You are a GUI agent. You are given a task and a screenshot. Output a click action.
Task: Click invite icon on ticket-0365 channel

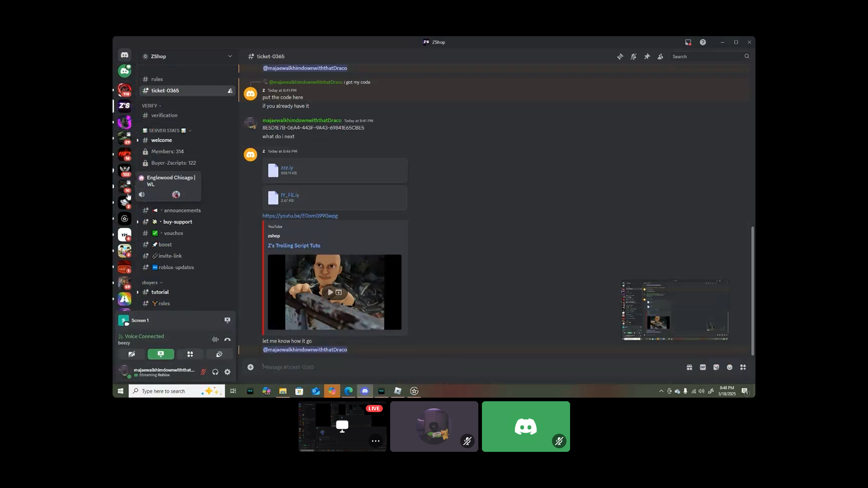pos(230,91)
